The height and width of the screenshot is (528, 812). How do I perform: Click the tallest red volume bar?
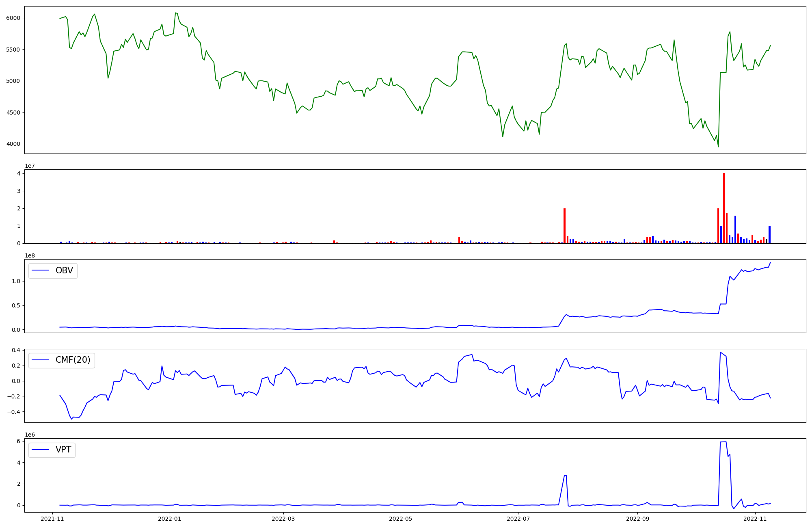(x=724, y=208)
